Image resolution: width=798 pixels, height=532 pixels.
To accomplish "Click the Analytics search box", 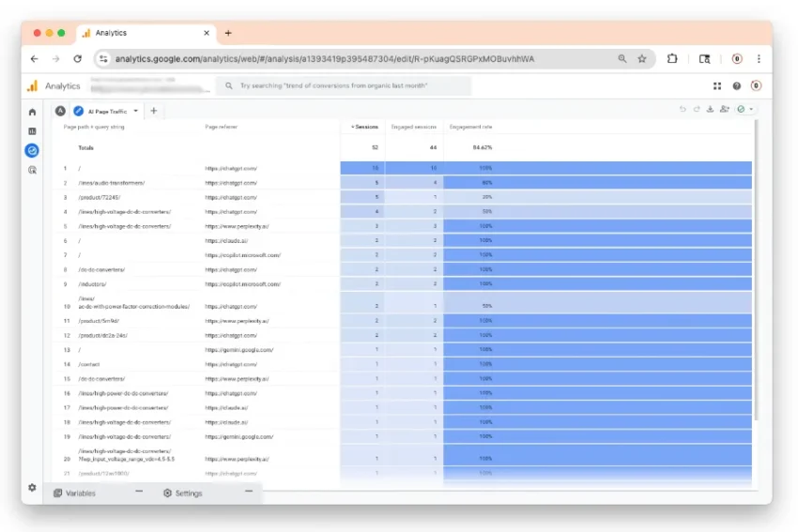I will tap(344, 86).
